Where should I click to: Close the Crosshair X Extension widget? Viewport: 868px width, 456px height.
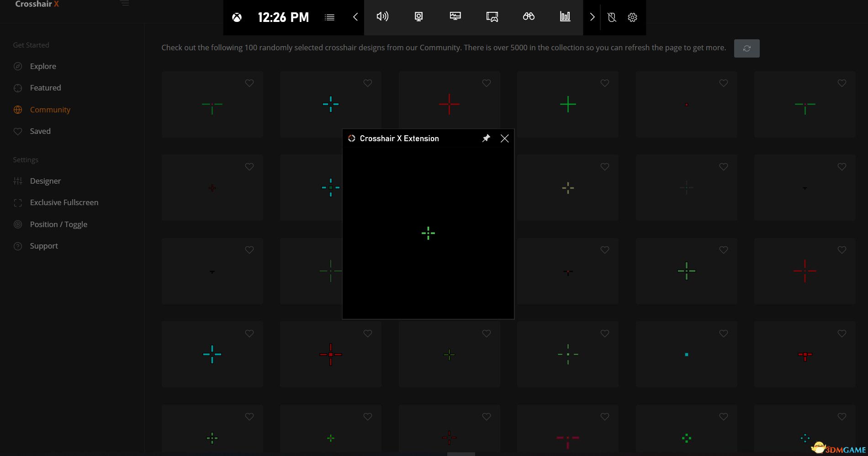click(504, 138)
